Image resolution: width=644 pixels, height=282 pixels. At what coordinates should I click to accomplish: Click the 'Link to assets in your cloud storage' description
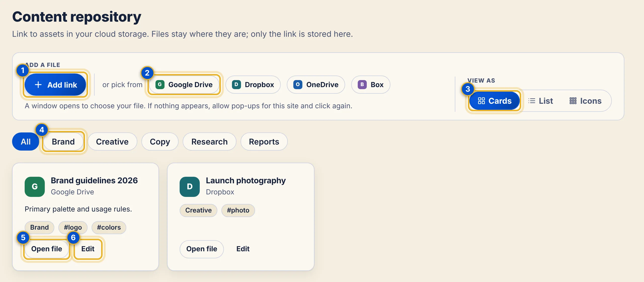point(183,34)
